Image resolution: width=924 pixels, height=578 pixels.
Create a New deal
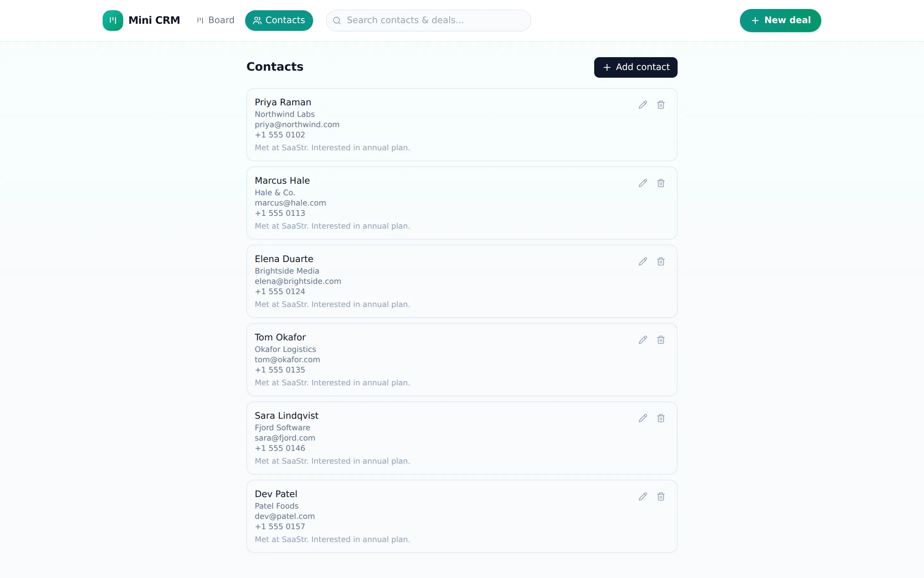[780, 20]
